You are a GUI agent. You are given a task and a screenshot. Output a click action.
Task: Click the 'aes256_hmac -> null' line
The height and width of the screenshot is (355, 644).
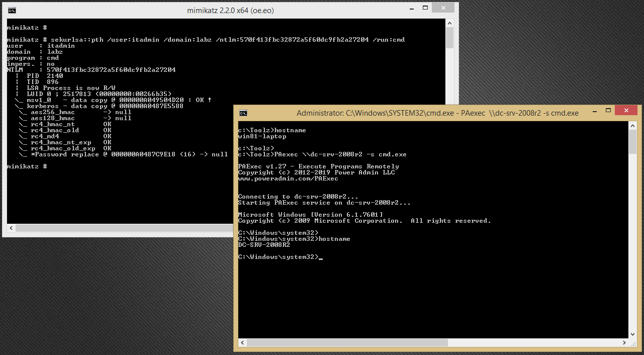(x=75, y=112)
